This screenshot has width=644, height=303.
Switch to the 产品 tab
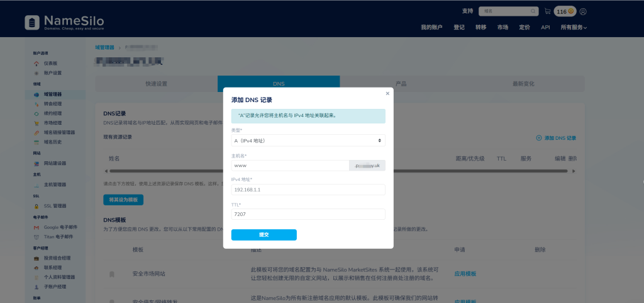[401, 84]
